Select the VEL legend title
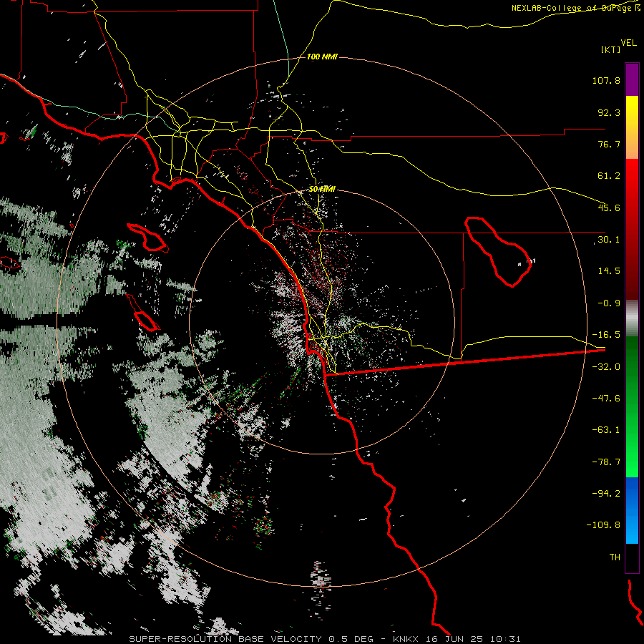This screenshot has height=644, width=644. point(628,43)
